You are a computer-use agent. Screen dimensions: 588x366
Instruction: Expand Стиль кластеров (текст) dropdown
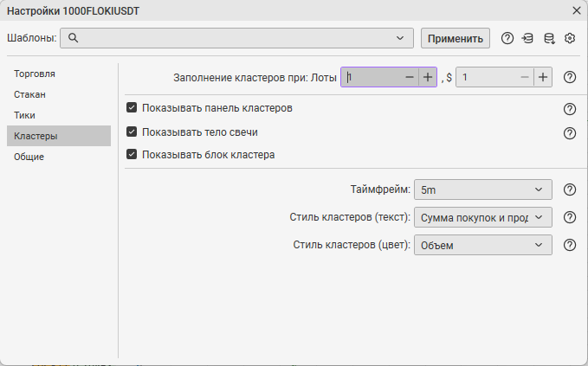coord(483,218)
